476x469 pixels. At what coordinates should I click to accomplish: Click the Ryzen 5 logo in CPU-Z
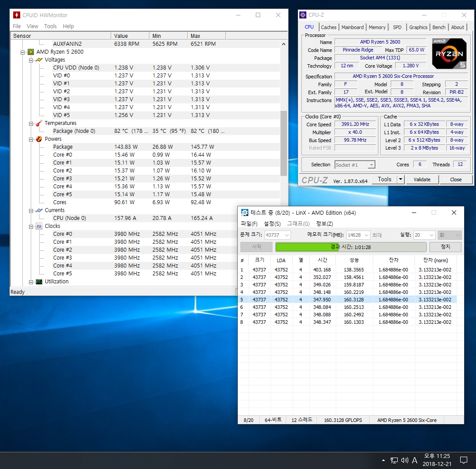[449, 54]
